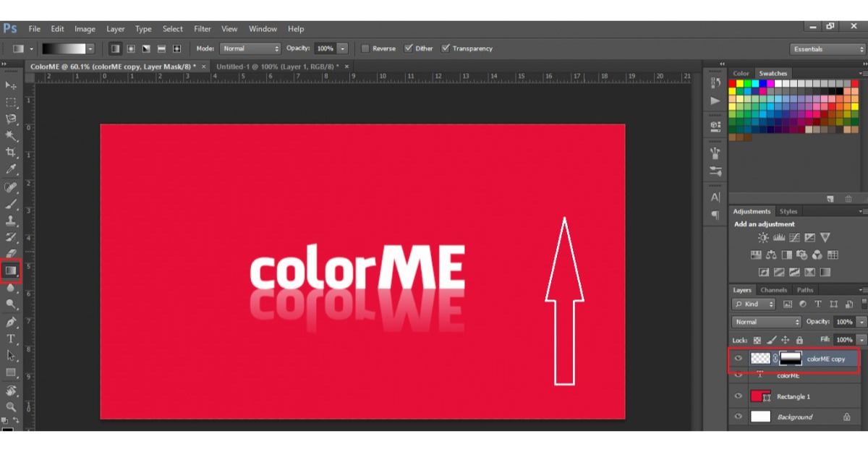Open gradient picker dropdown arrow
868x452 pixels.
(90, 48)
